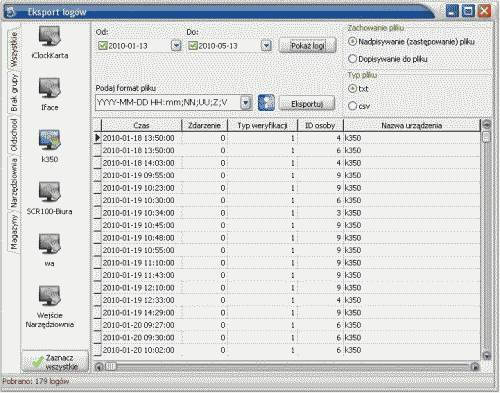Switch to the Brak grupy tab
This screenshot has height=393, width=500.
(x=14, y=93)
